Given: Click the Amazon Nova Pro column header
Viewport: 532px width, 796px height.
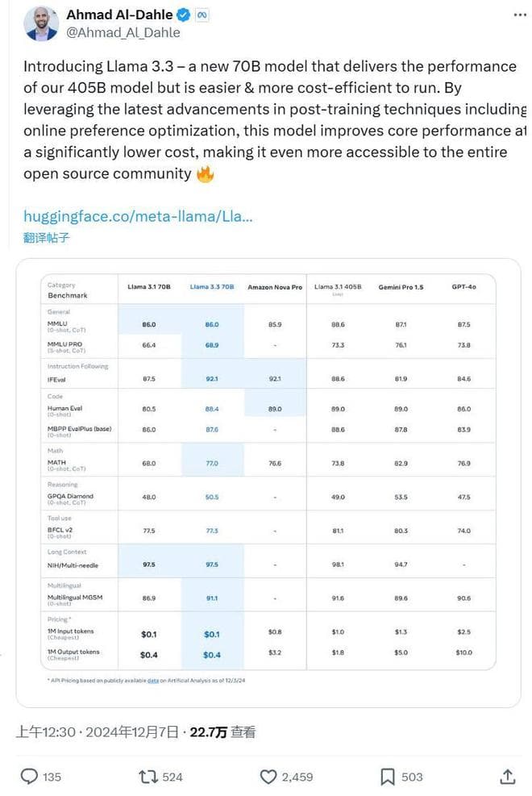Looking at the screenshot, I should (x=275, y=287).
